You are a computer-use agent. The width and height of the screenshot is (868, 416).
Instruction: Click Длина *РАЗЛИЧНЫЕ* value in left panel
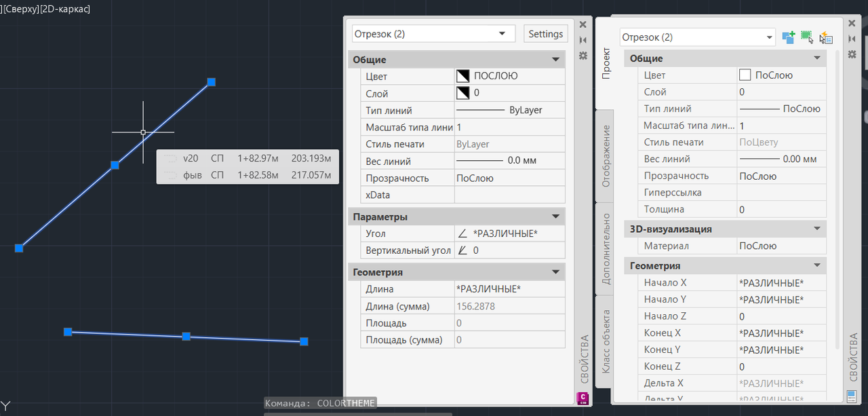click(509, 289)
